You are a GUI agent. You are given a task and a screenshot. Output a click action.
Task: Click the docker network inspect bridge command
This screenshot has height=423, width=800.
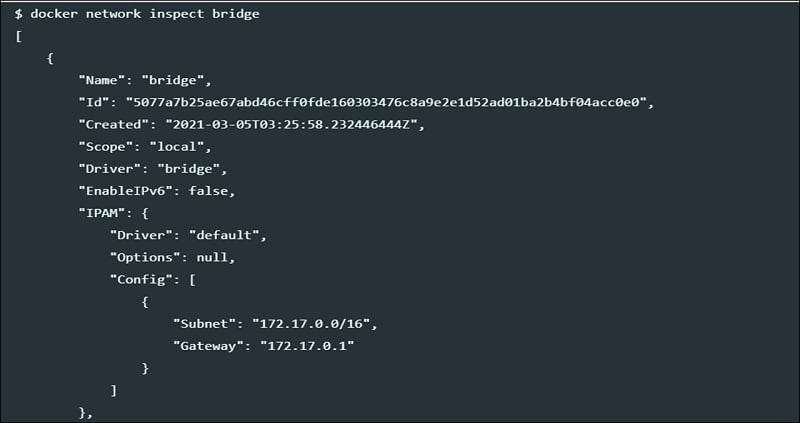click(x=145, y=14)
